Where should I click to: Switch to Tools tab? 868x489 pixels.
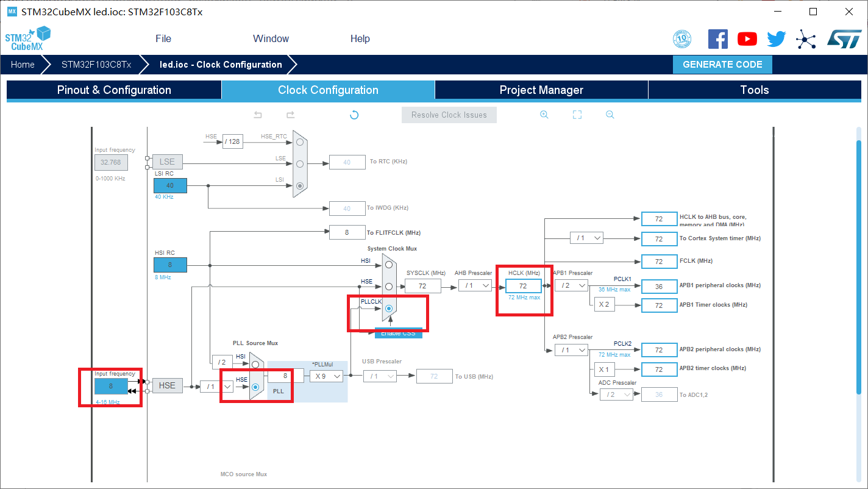click(755, 90)
